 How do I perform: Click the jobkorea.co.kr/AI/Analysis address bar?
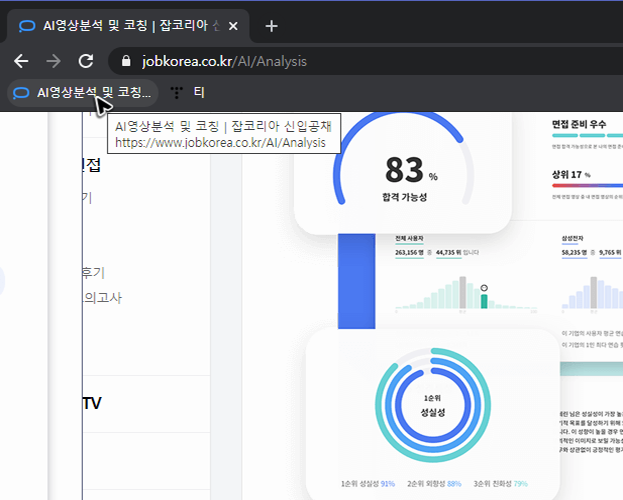[x=366, y=61]
